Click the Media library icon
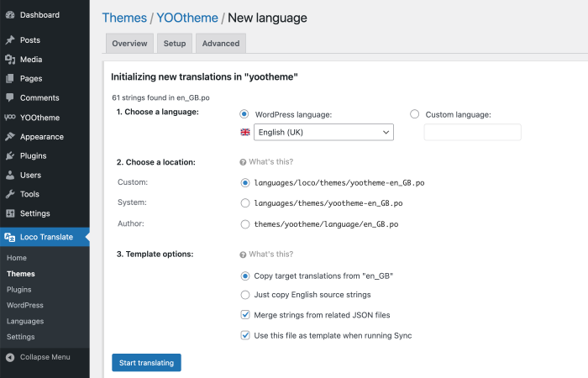 tap(10, 60)
